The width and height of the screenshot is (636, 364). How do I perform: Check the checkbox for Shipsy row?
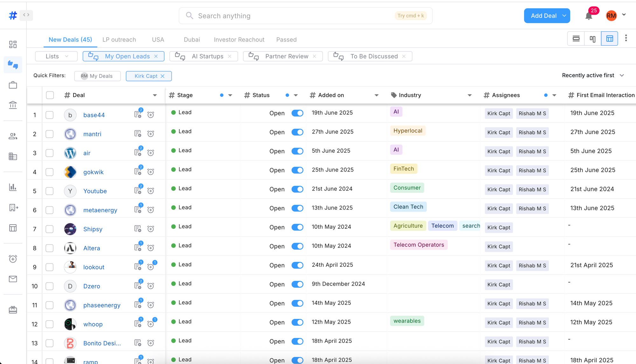pos(50,229)
